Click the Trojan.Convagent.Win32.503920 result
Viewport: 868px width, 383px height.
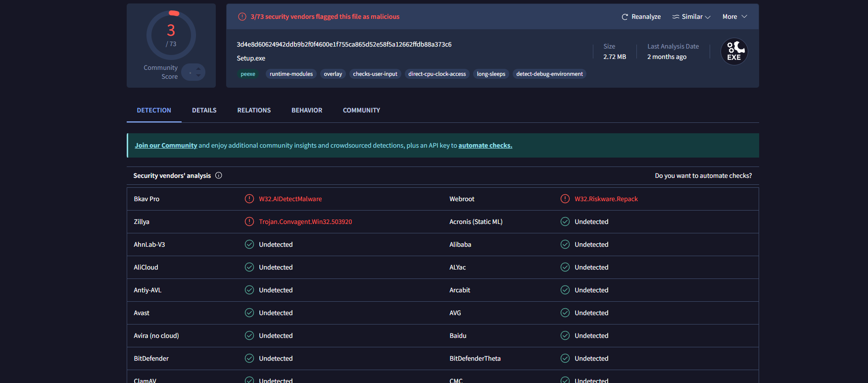pos(305,222)
